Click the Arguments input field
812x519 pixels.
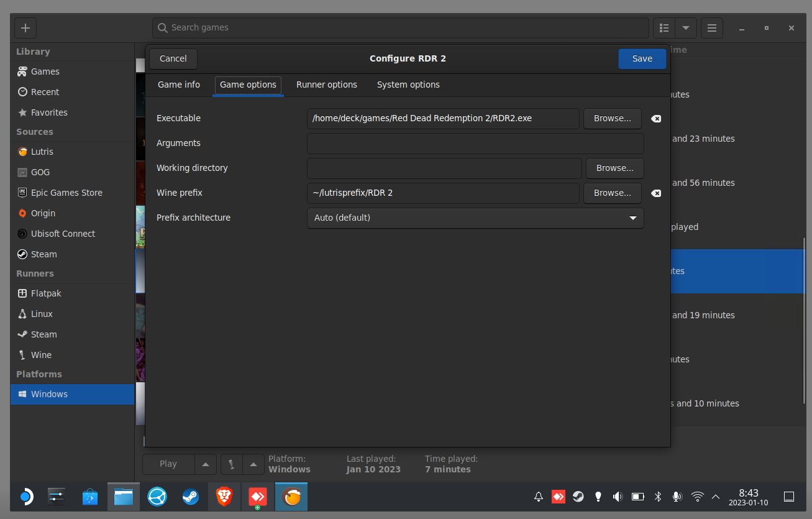[475, 144]
